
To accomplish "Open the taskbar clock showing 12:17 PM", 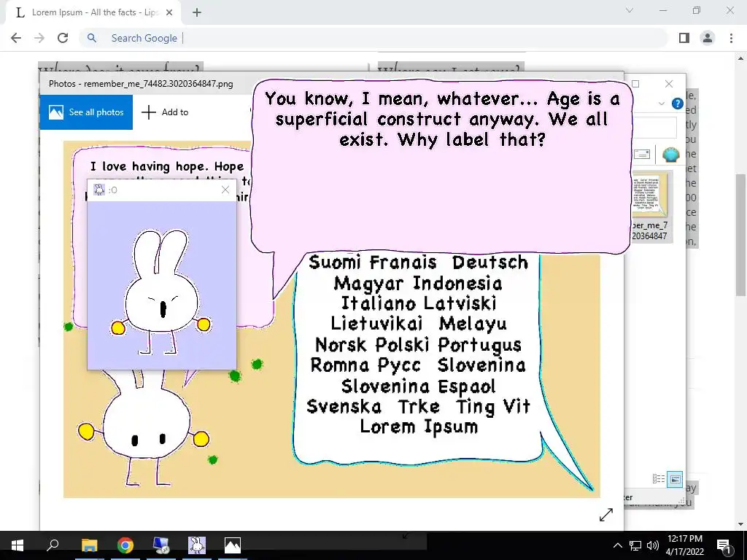I will pyautogui.click(x=684, y=545).
